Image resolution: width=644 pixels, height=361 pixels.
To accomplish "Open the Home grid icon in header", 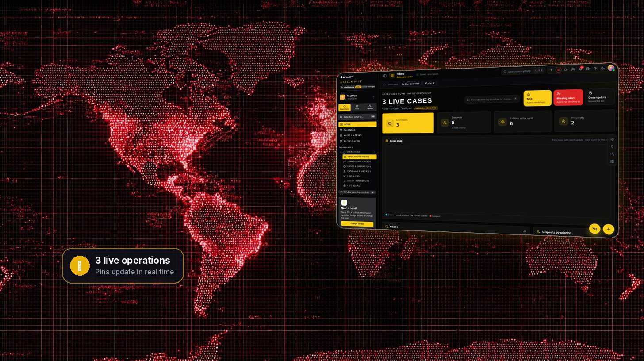I will pos(392,76).
